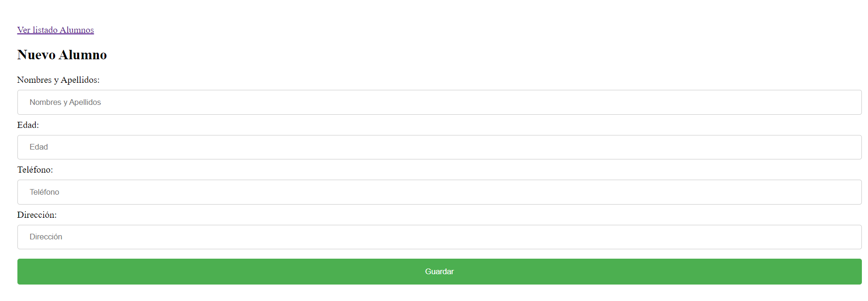Click the word "Ver" in the link
Screen dimensions: 868x301
click(24, 30)
